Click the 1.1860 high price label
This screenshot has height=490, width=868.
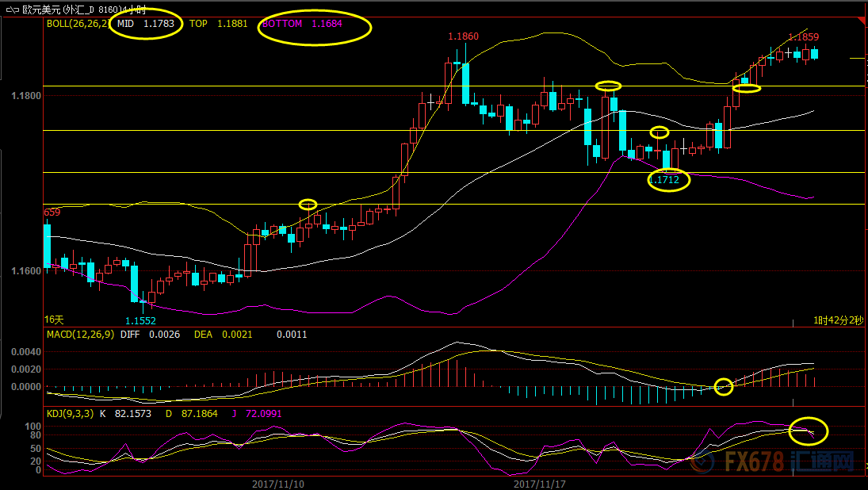click(x=464, y=36)
